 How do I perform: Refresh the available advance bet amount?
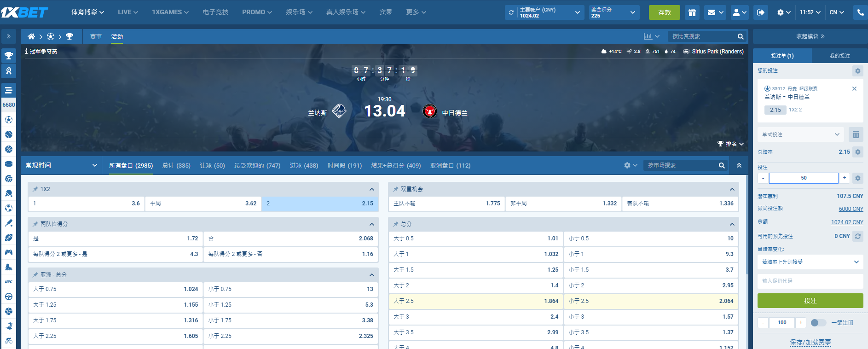tap(858, 236)
